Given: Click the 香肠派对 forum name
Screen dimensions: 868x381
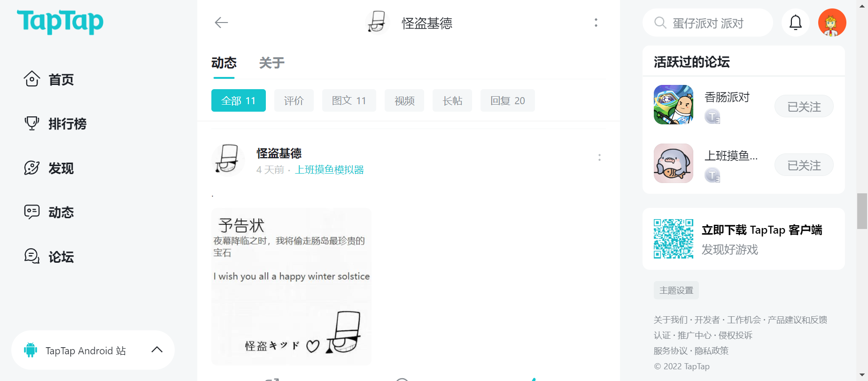Looking at the screenshot, I should click(727, 97).
